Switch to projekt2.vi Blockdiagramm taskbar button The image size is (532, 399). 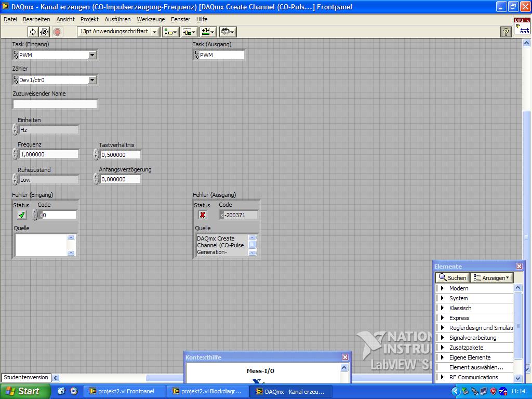[208, 391]
